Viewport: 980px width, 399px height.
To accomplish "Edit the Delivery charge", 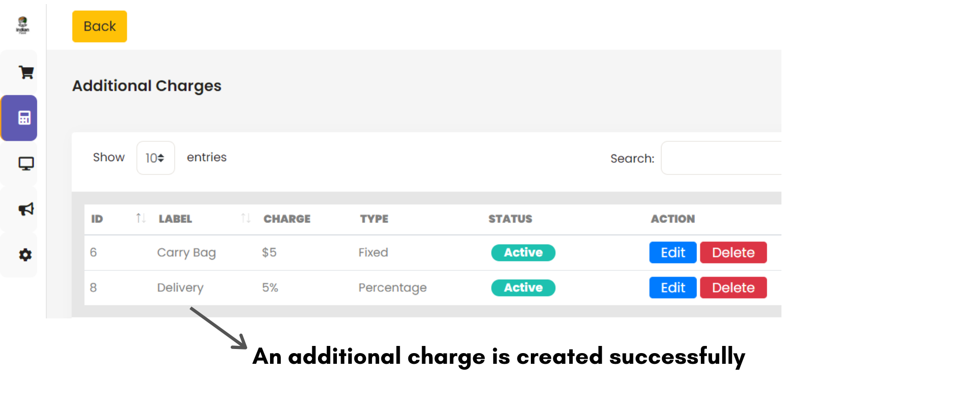I will 672,288.
